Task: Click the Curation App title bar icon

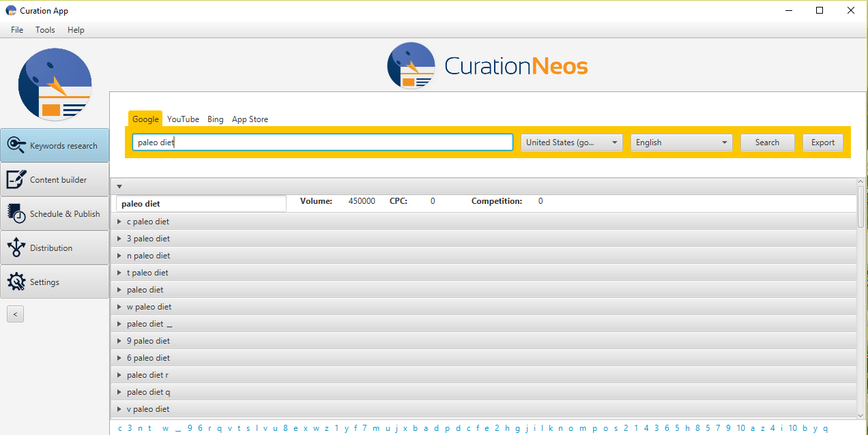Action: (x=11, y=10)
